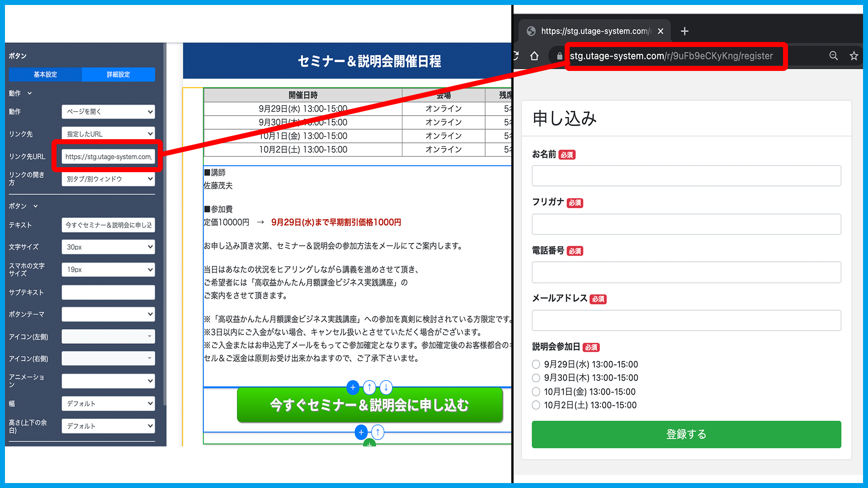Switch to the 詳細設定 tab

coord(118,75)
